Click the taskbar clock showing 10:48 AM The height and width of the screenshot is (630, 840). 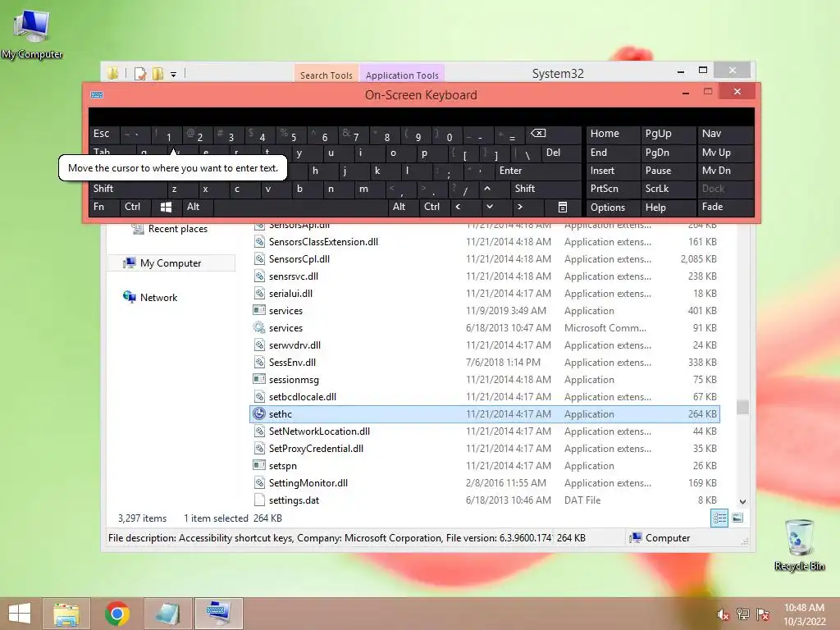pyautogui.click(x=804, y=614)
